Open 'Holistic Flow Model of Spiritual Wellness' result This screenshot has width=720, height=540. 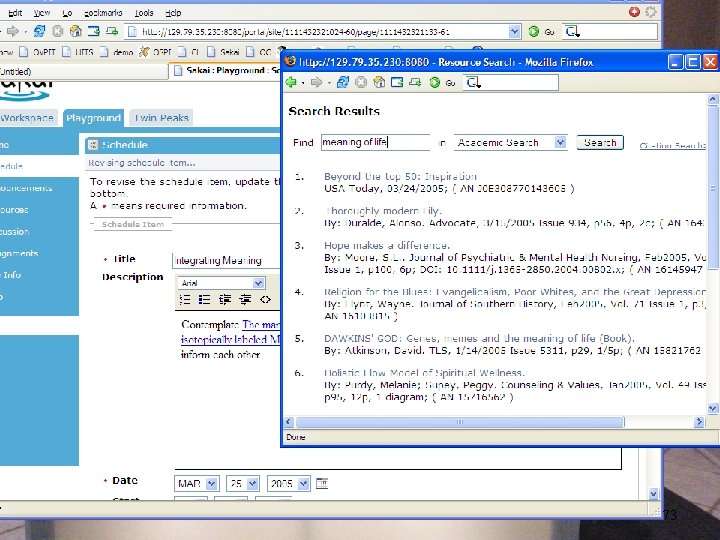point(424,373)
